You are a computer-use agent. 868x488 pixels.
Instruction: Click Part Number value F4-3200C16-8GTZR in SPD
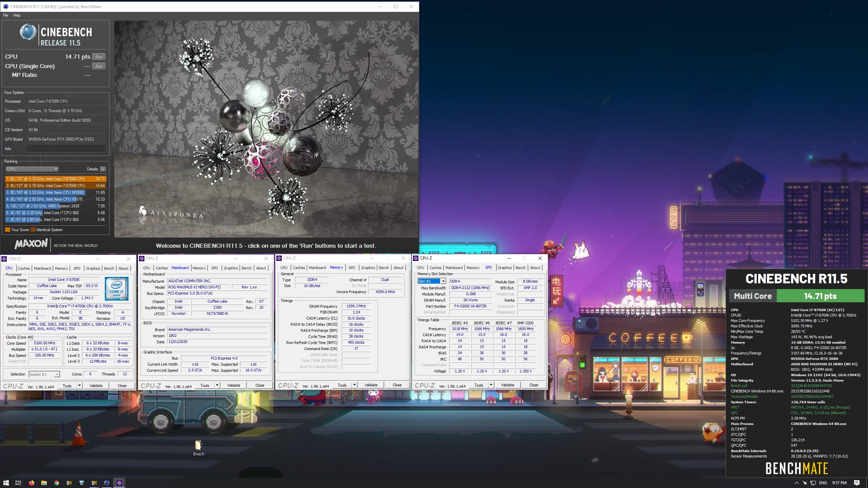point(470,306)
